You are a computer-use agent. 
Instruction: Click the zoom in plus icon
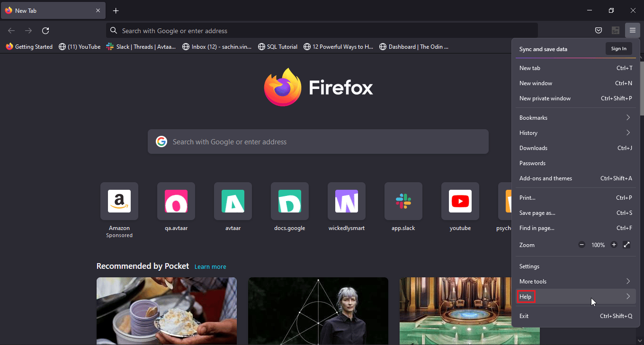click(x=614, y=245)
